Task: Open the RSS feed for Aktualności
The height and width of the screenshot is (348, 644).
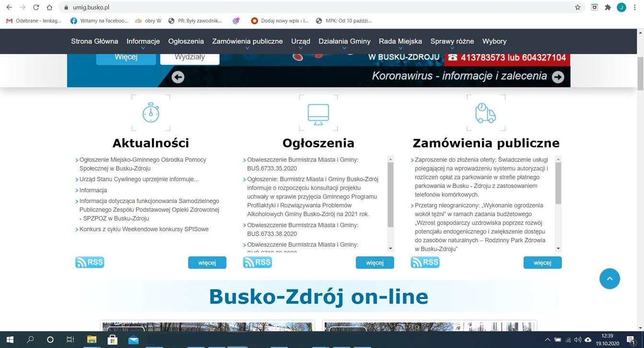Action: (x=90, y=263)
